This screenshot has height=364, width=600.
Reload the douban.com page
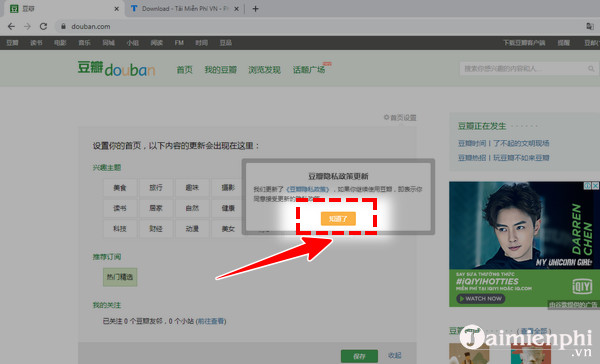[43, 26]
